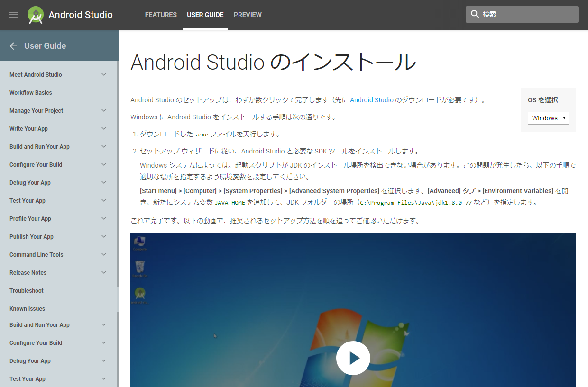588x387 pixels.
Task: Expand the Release Notes chevron
Action: [x=104, y=273]
